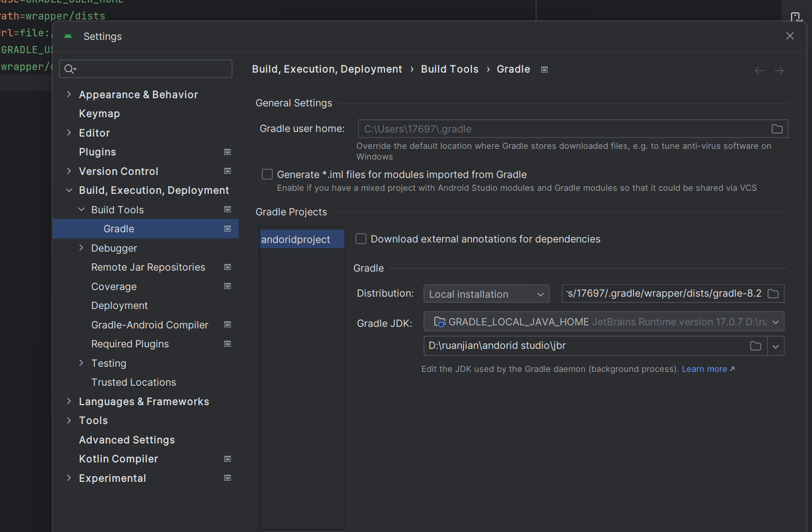Go back with the left arrow icon

[x=759, y=71]
